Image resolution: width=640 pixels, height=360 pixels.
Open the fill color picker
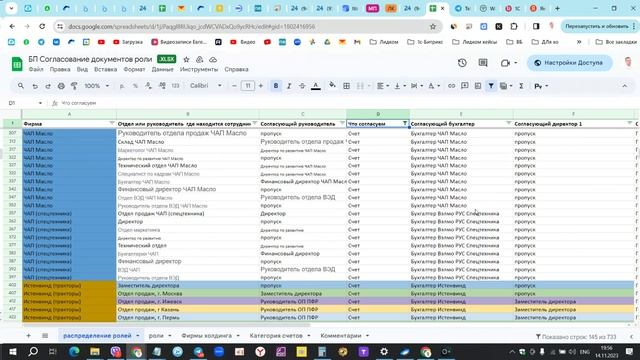[332, 85]
